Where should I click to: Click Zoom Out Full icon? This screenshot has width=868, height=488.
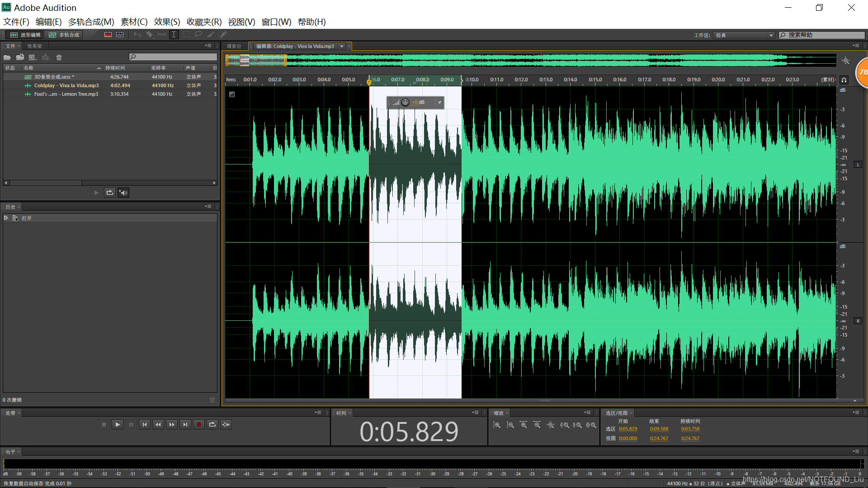pyautogui.click(x=550, y=425)
